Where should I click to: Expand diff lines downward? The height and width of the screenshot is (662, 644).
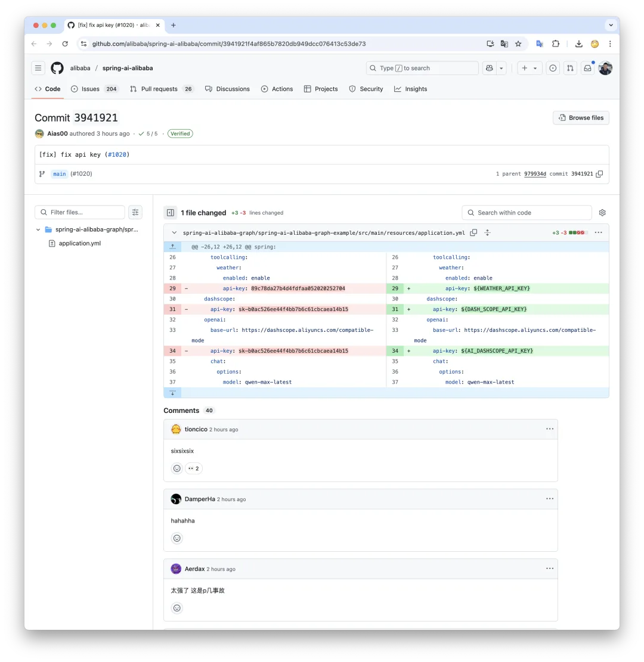click(172, 393)
